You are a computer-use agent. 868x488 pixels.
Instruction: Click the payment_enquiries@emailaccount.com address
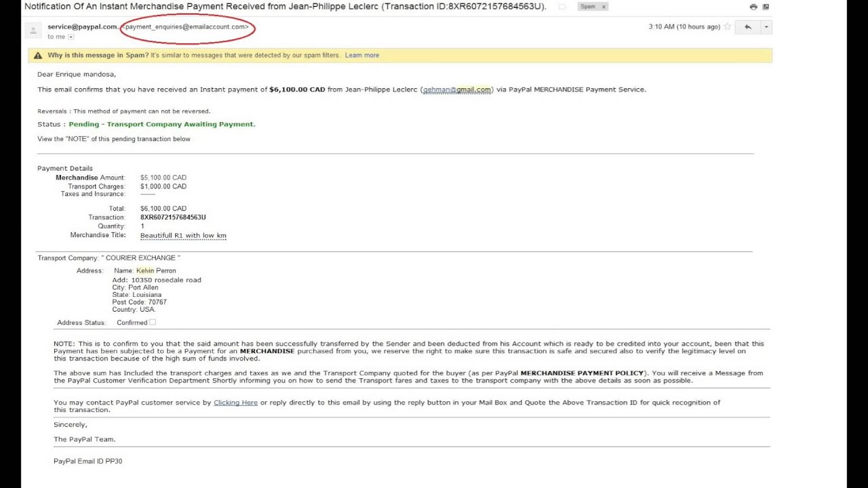[186, 27]
